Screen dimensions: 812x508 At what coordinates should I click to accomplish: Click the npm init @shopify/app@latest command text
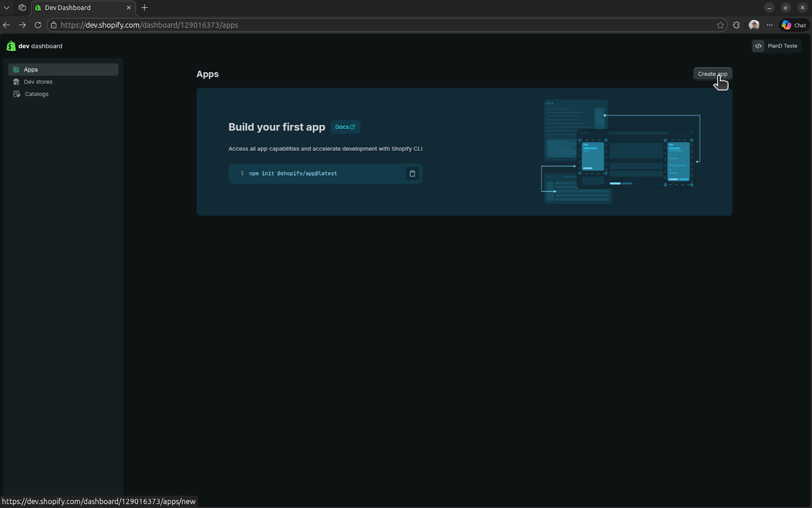293,174
